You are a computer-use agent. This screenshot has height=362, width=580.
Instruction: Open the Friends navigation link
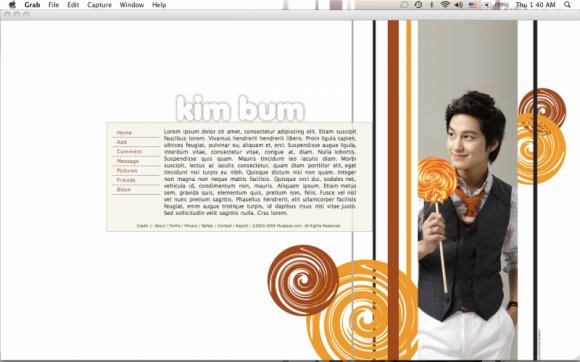[x=126, y=180]
